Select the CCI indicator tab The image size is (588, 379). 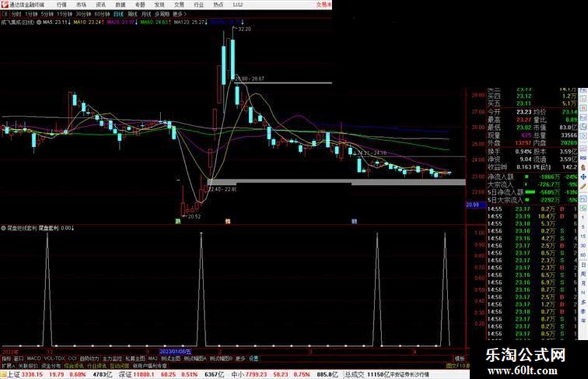(72, 358)
